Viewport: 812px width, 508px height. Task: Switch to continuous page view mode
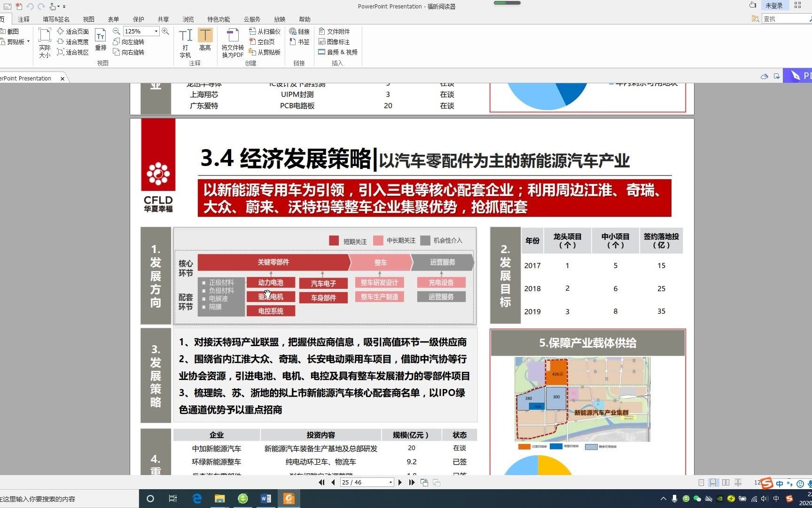713,482
